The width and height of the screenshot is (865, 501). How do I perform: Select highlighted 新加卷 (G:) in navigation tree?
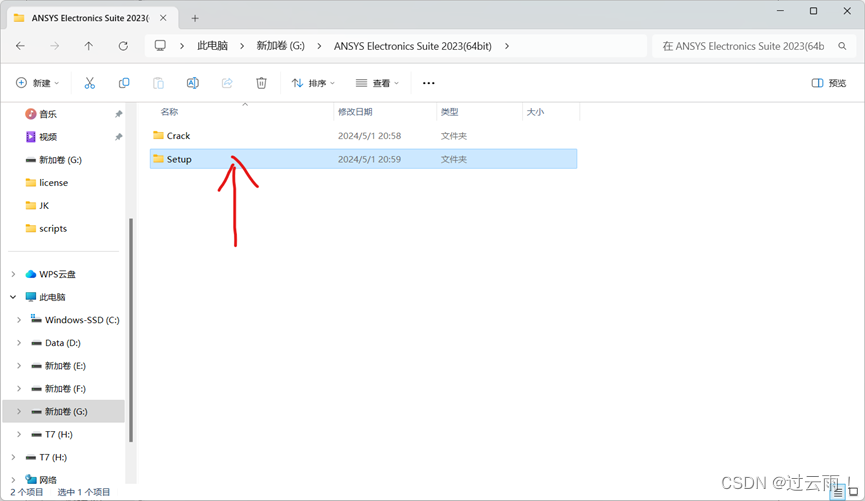pos(63,412)
